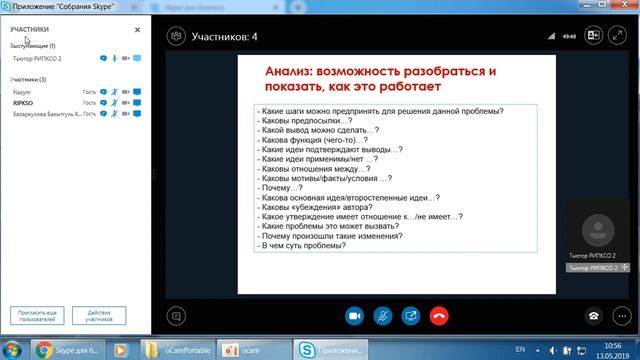Show hidden tray icons arrow
The height and width of the screenshot is (360, 640).
(x=538, y=350)
